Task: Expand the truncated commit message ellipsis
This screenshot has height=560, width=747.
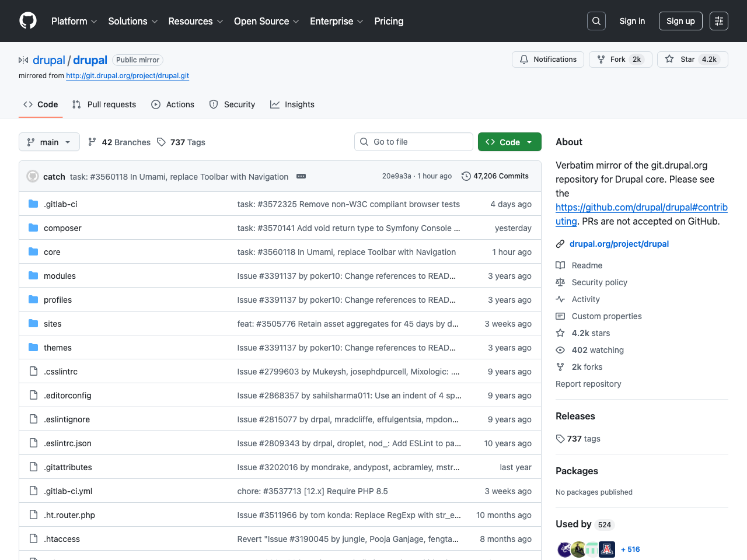Action: (301, 176)
